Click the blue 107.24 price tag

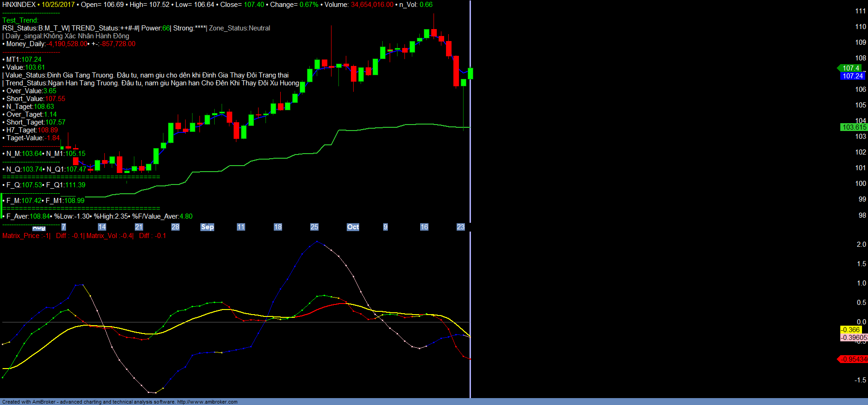(x=852, y=76)
